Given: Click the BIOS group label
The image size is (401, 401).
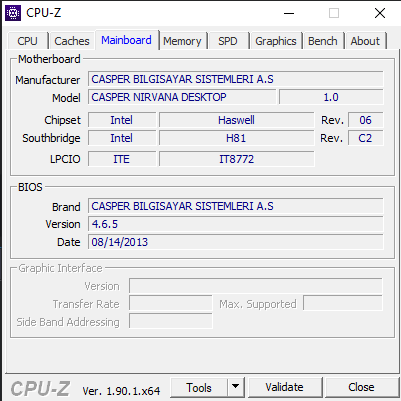Looking at the screenshot, I should [x=30, y=187].
